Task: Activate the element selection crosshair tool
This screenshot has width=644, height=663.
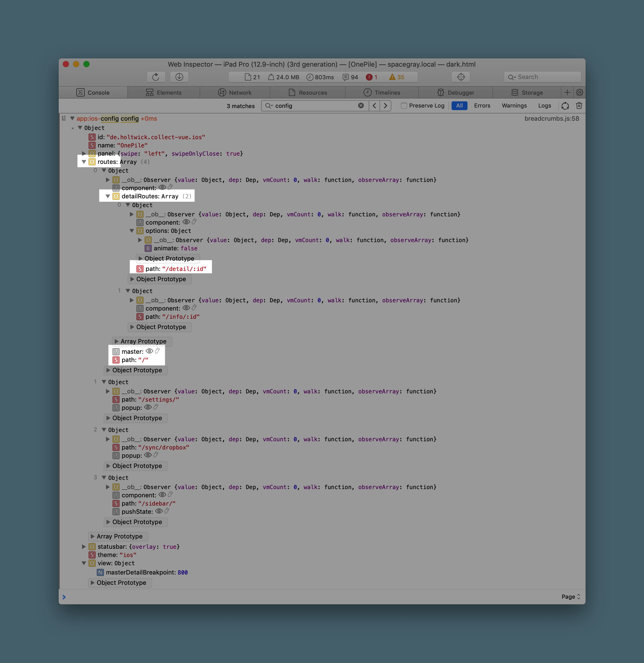Action: 461,77
